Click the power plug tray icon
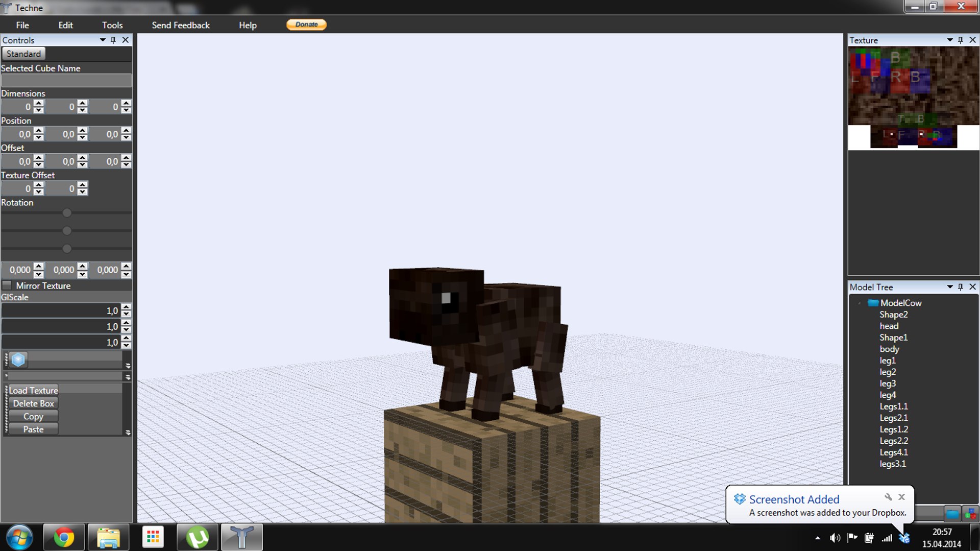The height and width of the screenshot is (551, 980). (869, 538)
